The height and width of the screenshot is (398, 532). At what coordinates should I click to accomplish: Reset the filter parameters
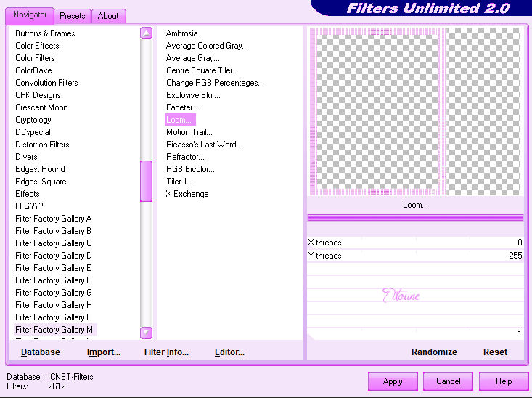pos(495,352)
